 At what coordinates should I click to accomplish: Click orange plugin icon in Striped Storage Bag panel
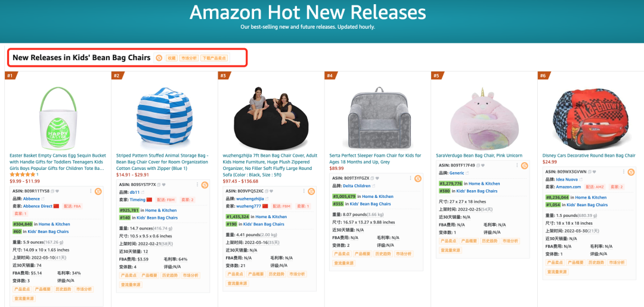[205, 184]
